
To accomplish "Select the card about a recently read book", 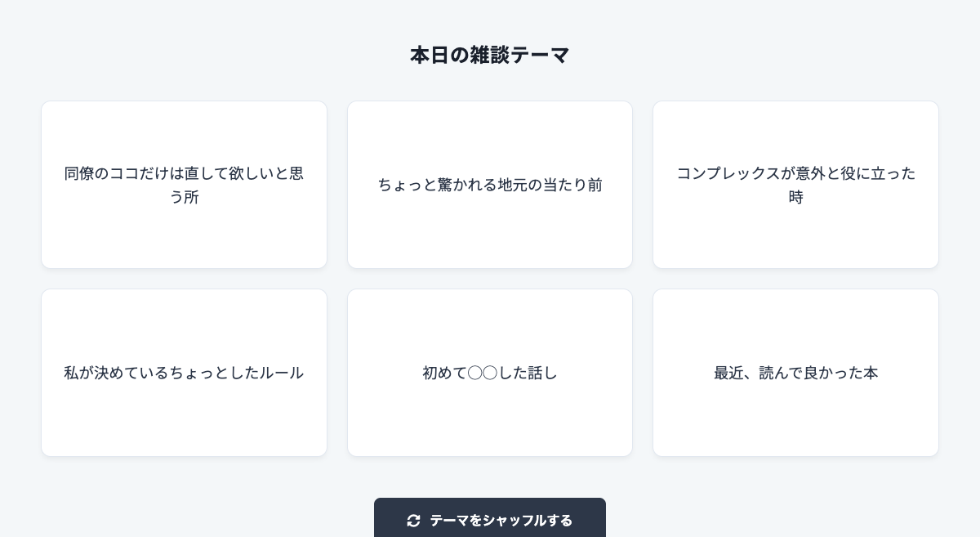I will click(795, 373).
